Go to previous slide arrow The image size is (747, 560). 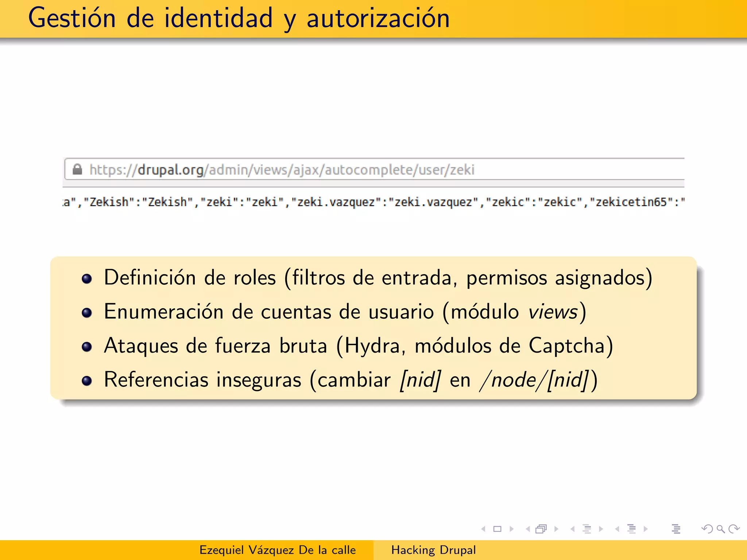(x=484, y=529)
